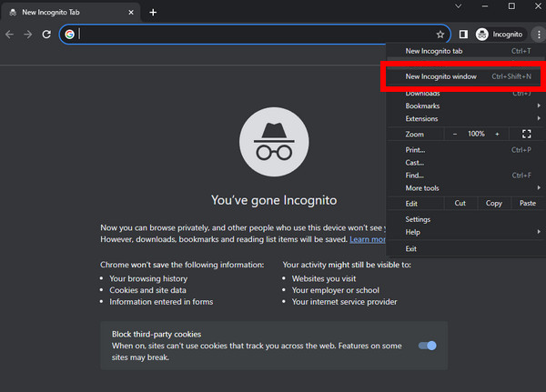Minimize the Chrome window
The height and width of the screenshot is (392, 546).
coord(485,6)
